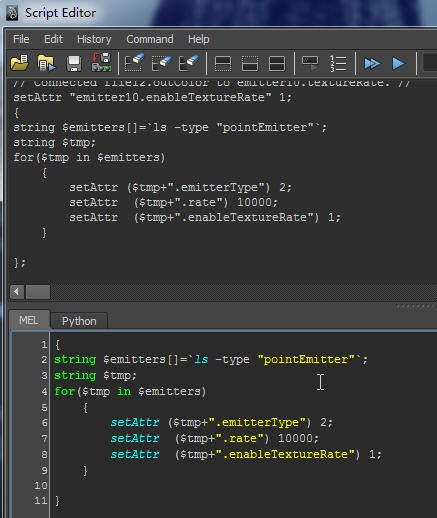This screenshot has height=518, width=437.
Task: Switch to the MEL tab
Action: click(x=29, y=320)
